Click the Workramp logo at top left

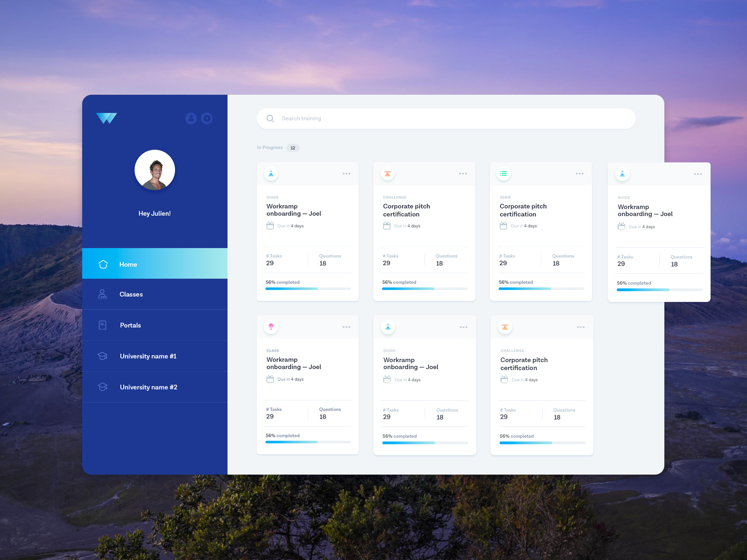pos(106,118)
